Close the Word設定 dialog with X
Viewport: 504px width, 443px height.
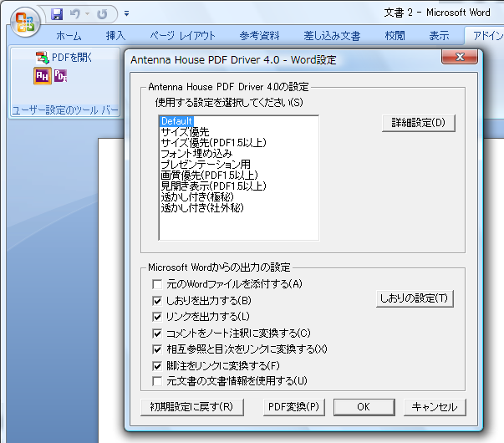tap(460, 57)
